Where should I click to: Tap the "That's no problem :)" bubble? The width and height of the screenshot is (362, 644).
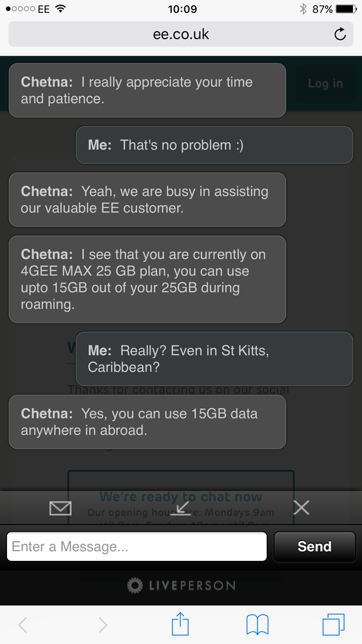pyautogui.click(x=214, y=145)
